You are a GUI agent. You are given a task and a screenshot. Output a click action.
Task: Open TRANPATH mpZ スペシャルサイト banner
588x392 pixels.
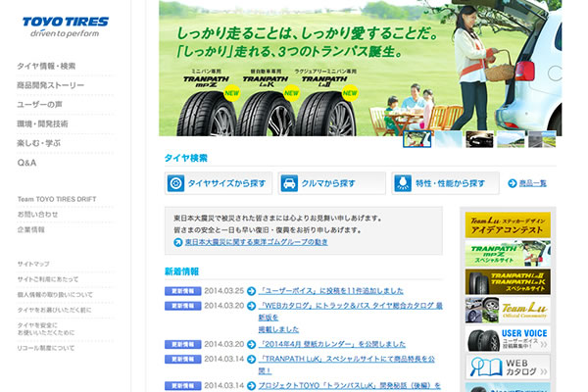(x=508, y=254)
